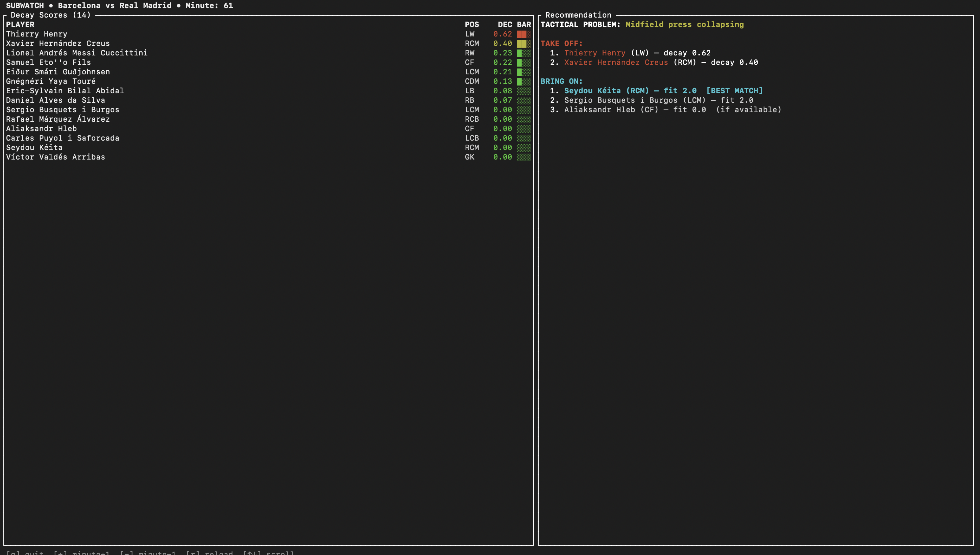Click Xavier Hernández Creus's yellow decay bar

click(x=524, y=44)
